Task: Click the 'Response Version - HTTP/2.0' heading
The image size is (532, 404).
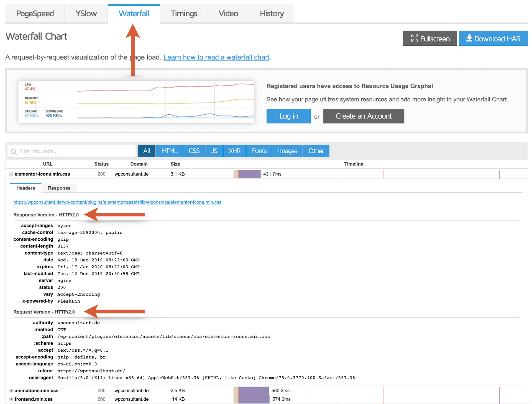Action: 46,215
